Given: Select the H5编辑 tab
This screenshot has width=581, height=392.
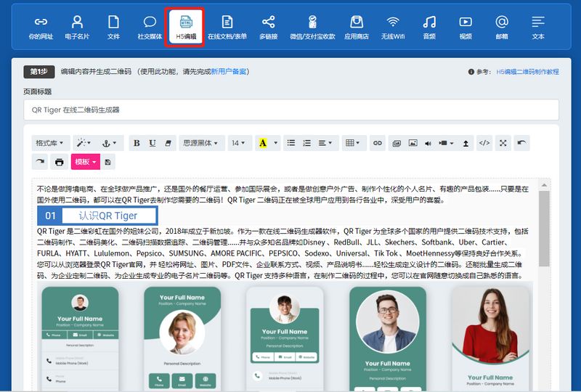Looking at the screenshot, I should pos(186,28).
